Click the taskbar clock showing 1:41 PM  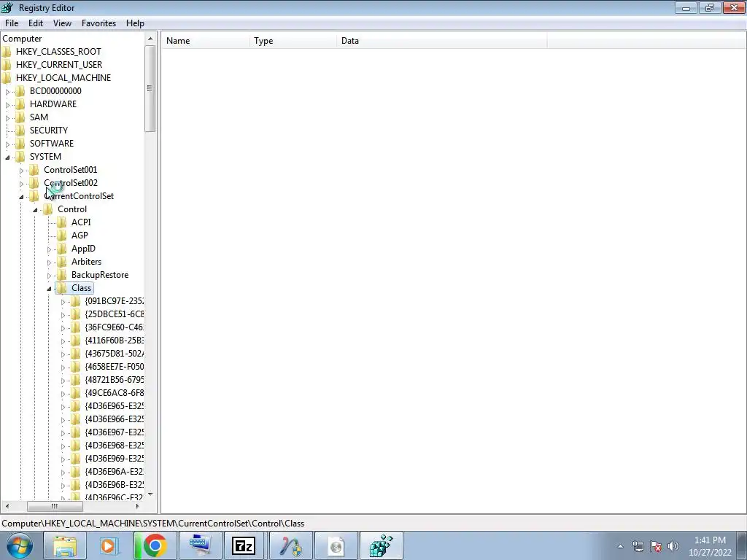(x=710, y=546)
